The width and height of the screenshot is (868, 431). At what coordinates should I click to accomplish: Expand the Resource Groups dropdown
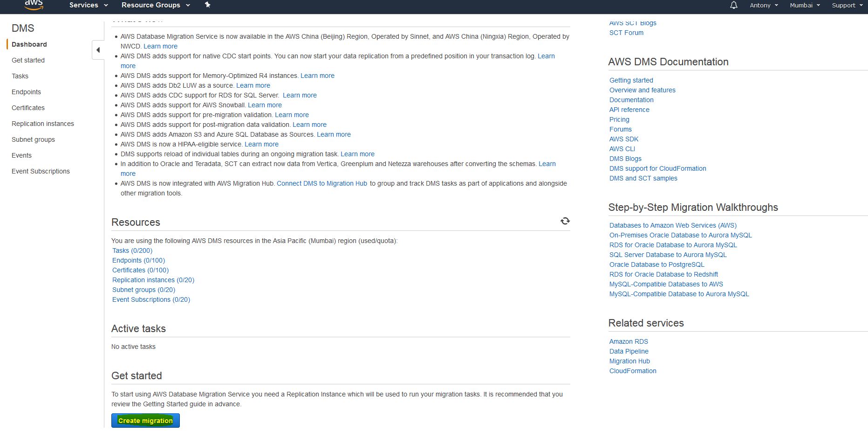pos(156,5)
